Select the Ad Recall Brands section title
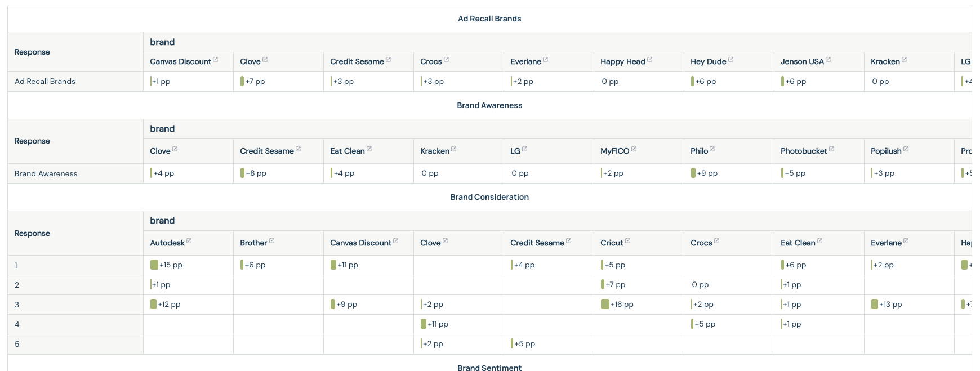This screenshot has height=371, width=980. [489, 19]
